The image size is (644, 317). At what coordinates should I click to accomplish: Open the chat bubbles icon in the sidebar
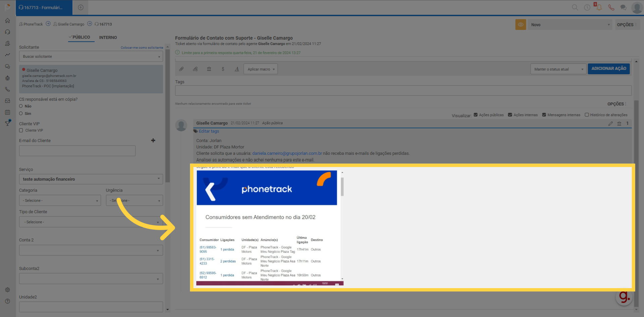[x=7, y=66]
